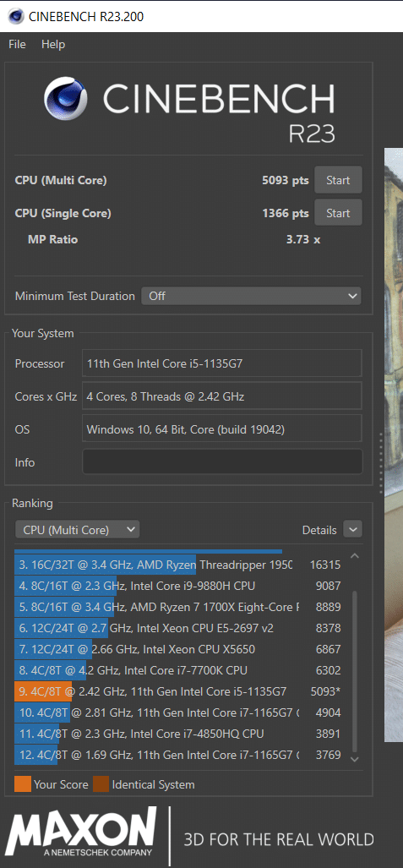Click the Cores x GHz field
This screenshot has width=403, height=868.
tap(222, 396)
